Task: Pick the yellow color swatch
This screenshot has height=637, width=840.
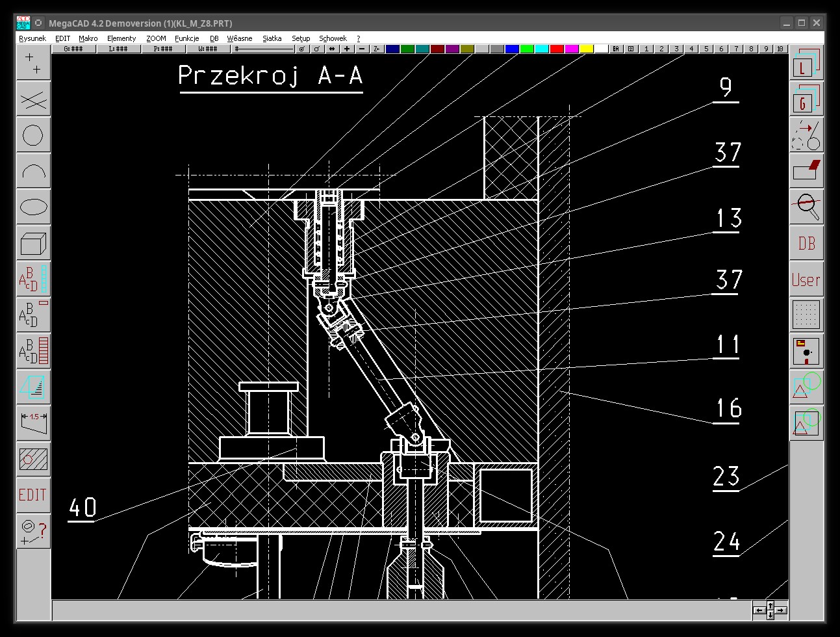Action: click(x=586, y=49)
